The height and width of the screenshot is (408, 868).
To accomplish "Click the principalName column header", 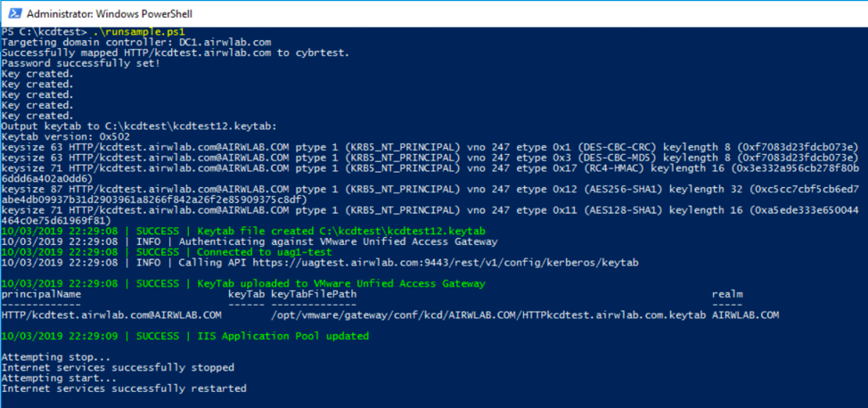I will [x=42, y=293].
